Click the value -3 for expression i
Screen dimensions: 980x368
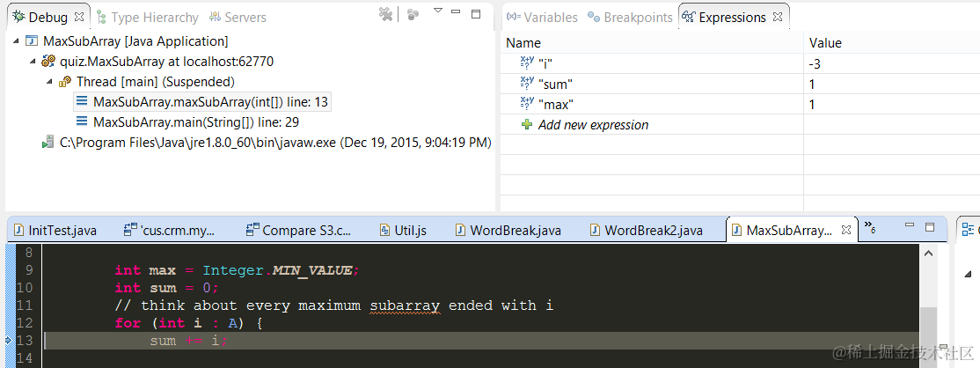click(x=815, y=63)
